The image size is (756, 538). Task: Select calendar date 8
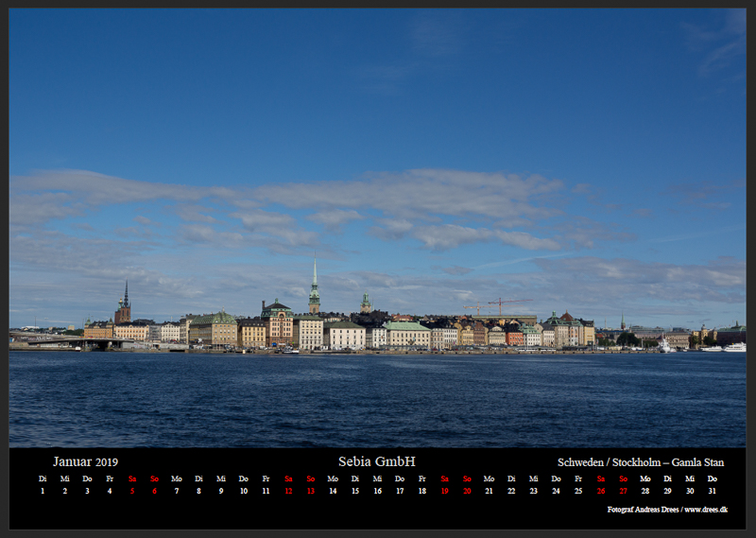click(198, 491)
